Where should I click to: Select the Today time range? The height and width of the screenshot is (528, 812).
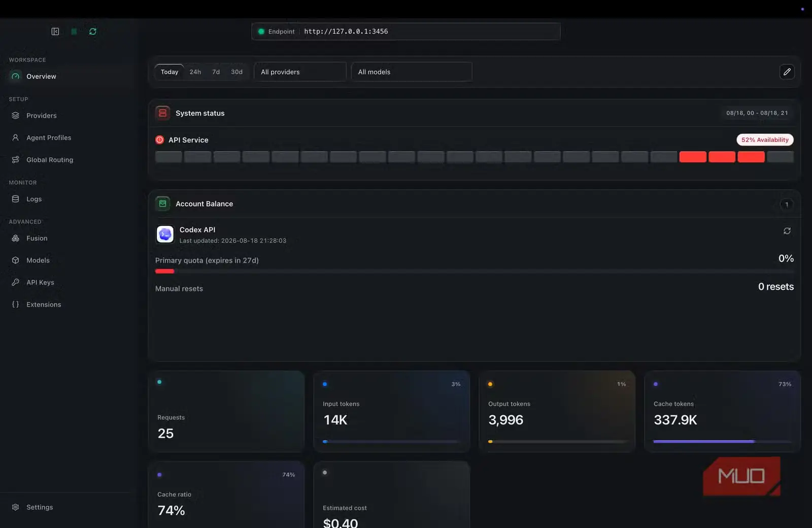point(170,72)
